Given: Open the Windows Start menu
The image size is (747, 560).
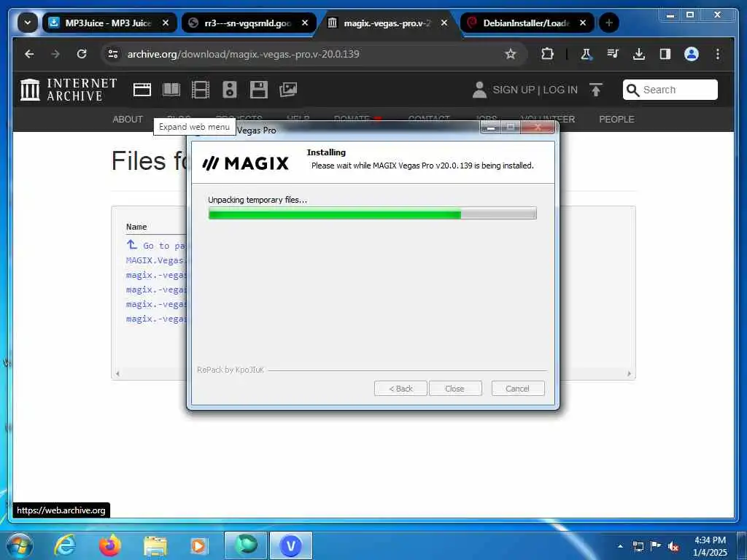Looking at the screenshot, I should (19, 545).
